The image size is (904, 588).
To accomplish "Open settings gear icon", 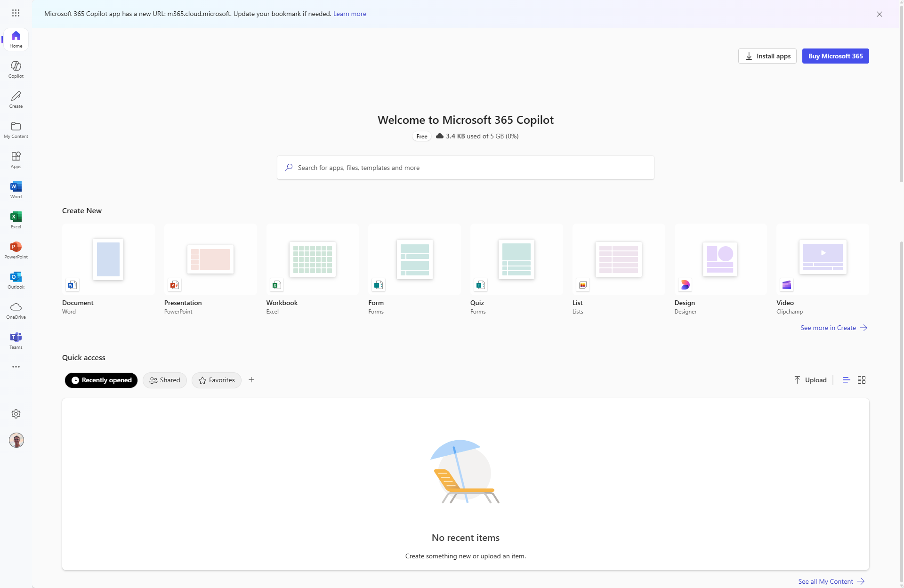I will (x=16, y=414).
